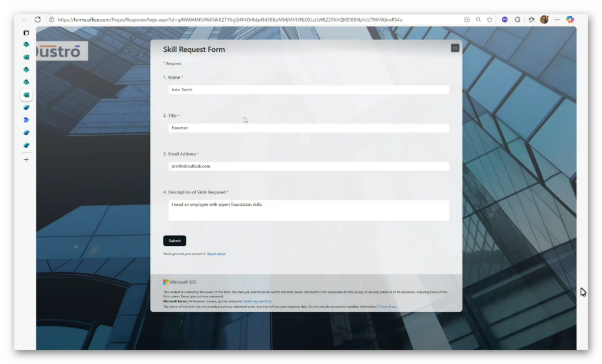Click the 'Never give out your password' text
The width and height of the screenshot is (602, 364).
coord(184,254)
